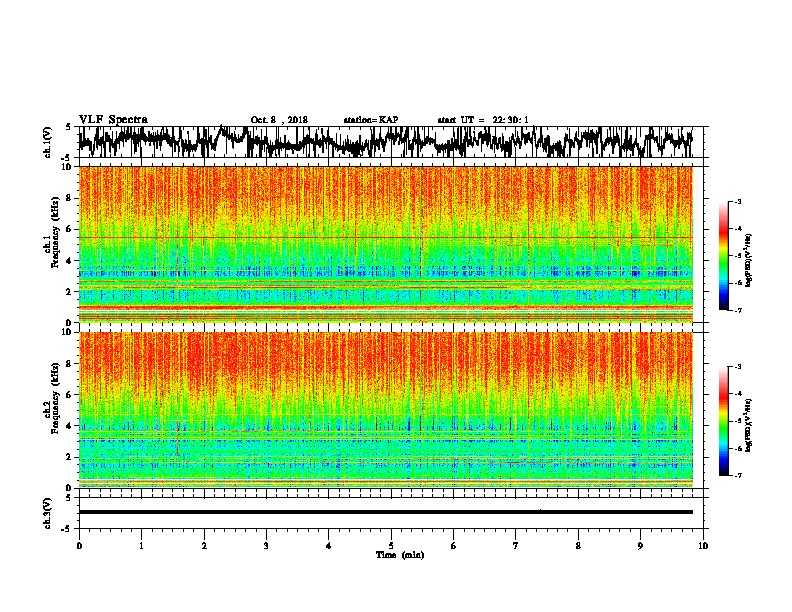Click the "Time (min)" axis title

point(400,555)
